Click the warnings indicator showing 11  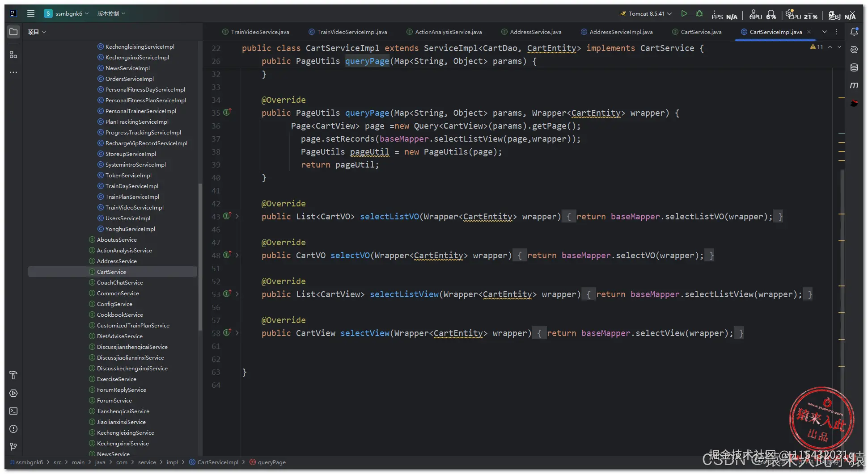(817, 47)
